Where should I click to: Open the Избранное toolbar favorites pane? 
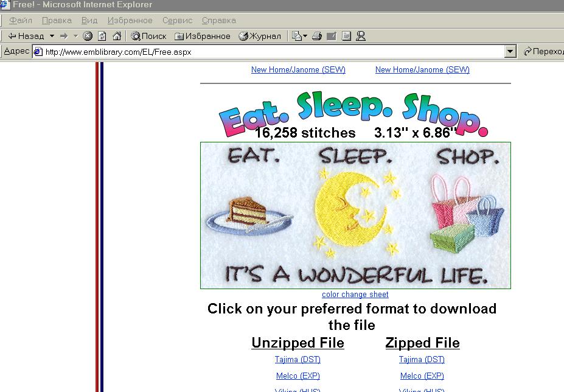coord(202,36)
